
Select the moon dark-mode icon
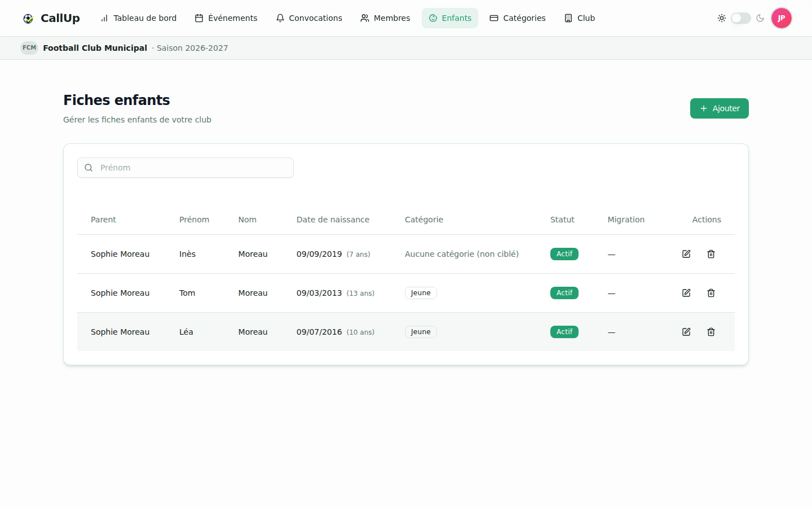point(760,18)
